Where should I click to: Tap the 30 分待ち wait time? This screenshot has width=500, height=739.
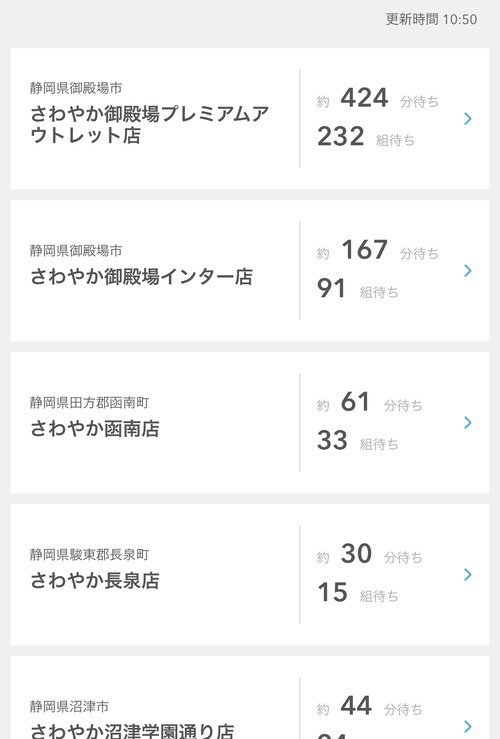[369, 554]
